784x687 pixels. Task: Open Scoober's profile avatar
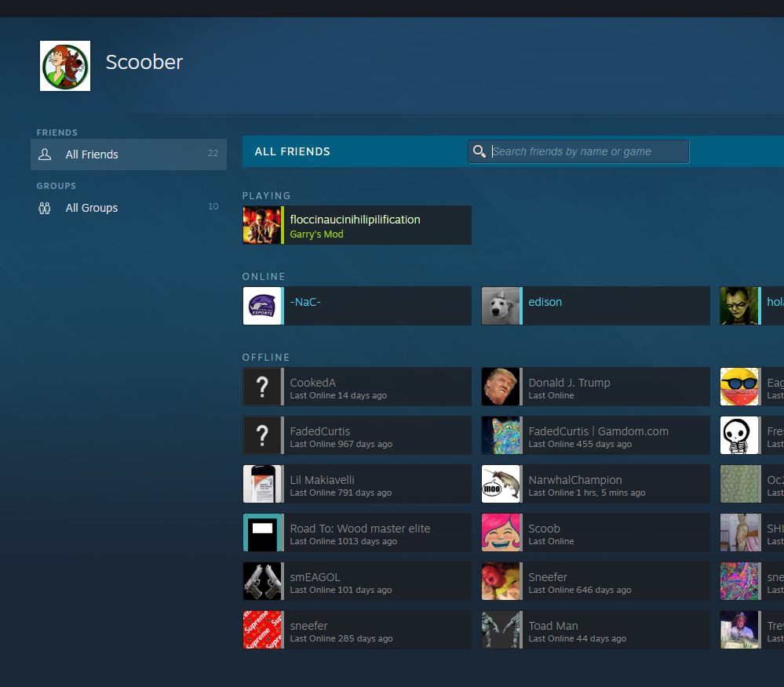click(x=65, y=66)
